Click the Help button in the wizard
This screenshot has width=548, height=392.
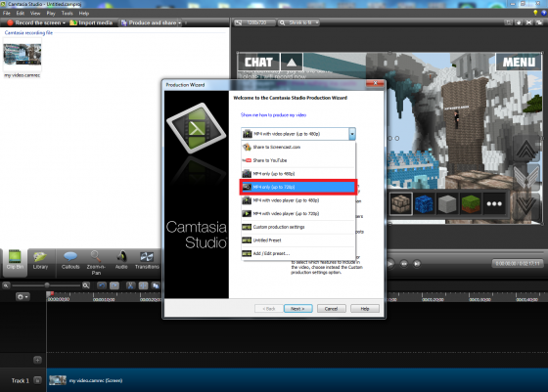pyautogui.click(x=365, y=309)
